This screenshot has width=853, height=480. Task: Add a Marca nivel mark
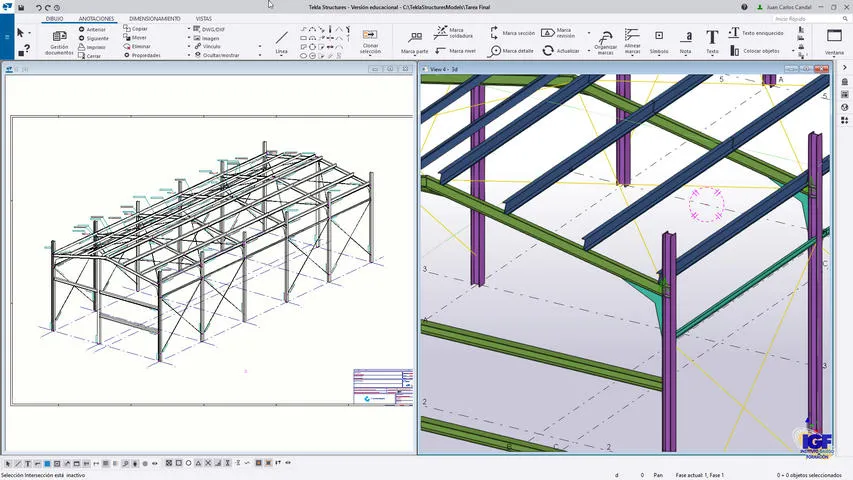[x=455, y=51]
